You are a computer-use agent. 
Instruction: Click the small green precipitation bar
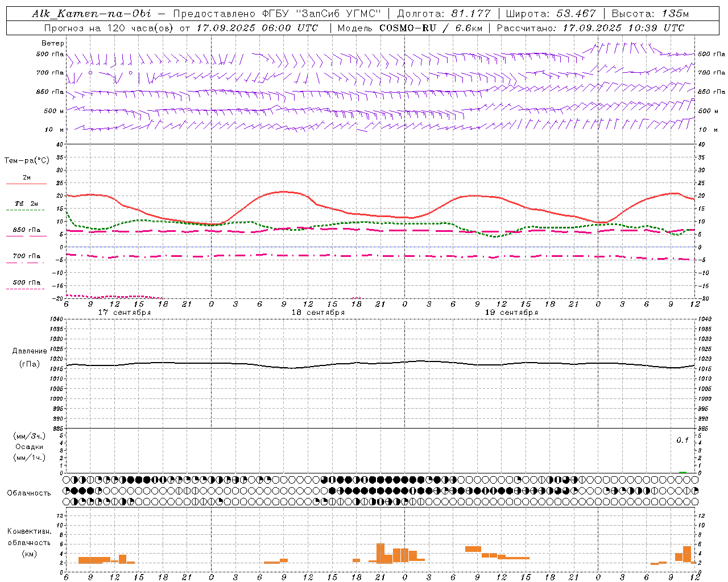[x=682, y=472]
